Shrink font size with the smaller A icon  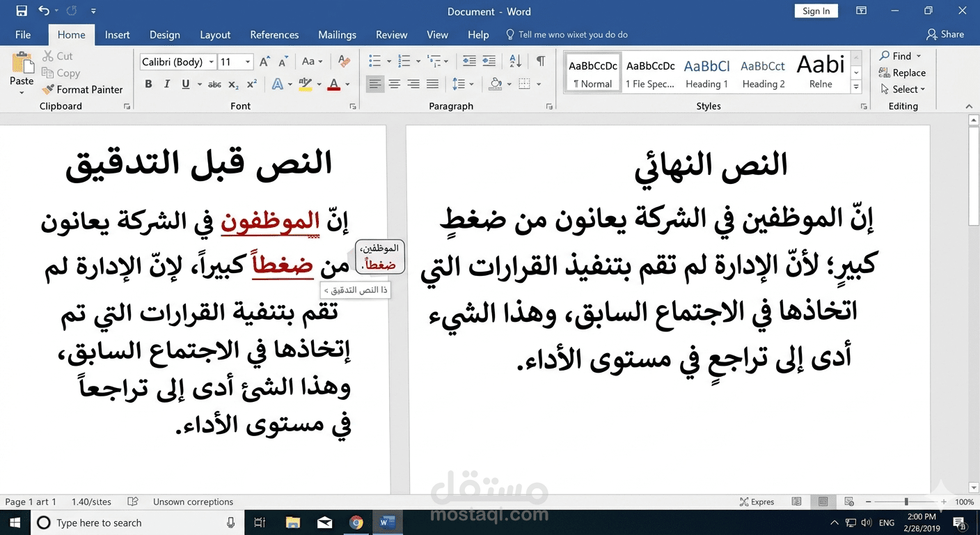point(284,62)
